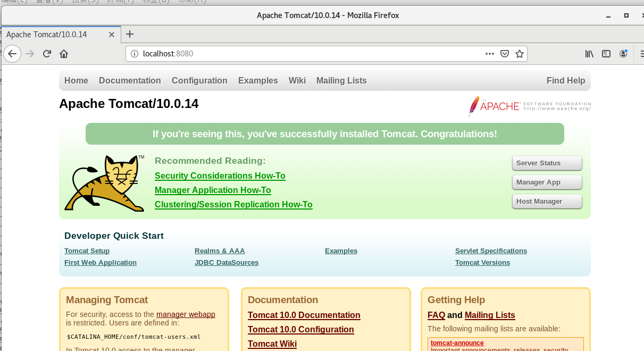Click the Developer Quick Start heading
Viewport: 644px width, 351px height.
point(114,236)
